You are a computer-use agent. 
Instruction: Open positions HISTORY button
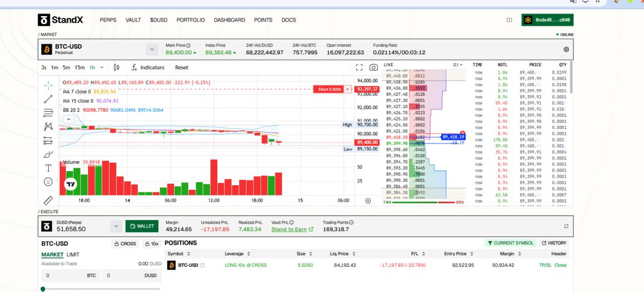pos(554,243)
